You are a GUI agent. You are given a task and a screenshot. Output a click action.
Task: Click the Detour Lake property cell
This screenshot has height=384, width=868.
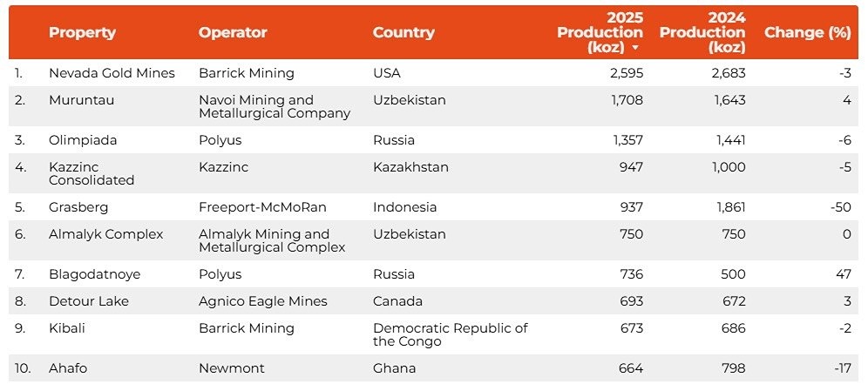(x=88, y=301)
